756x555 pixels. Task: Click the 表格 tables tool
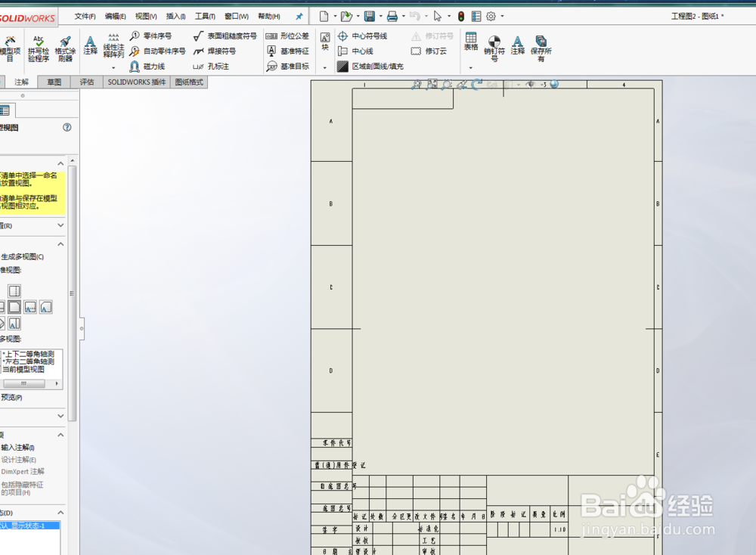(471, 41)
